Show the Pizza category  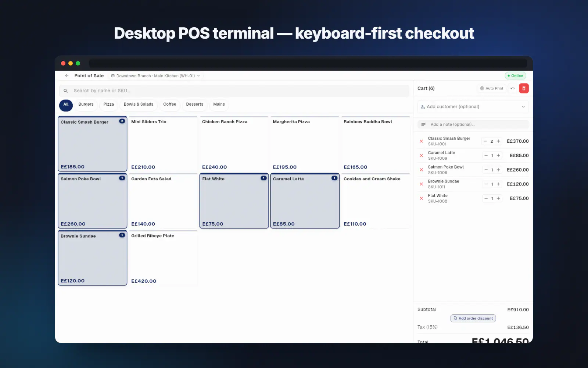(108, 105)
